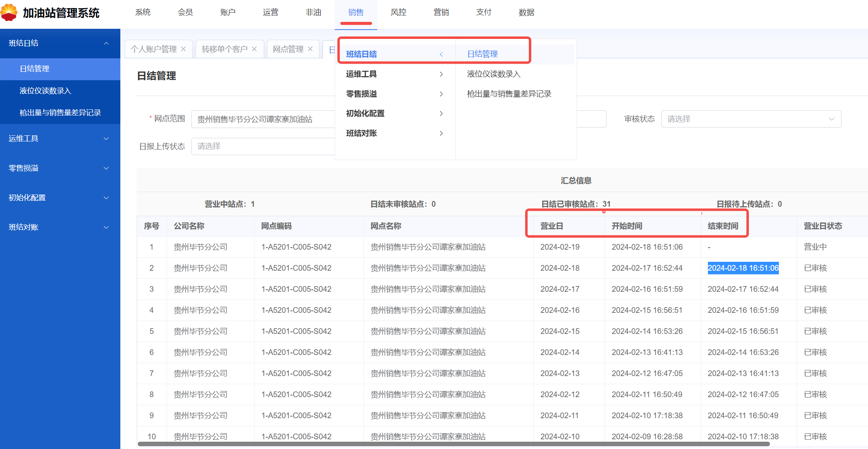Close the 转移单个客户 tab
This screenshot has width=868, height=449.
[x=254, y=49]
